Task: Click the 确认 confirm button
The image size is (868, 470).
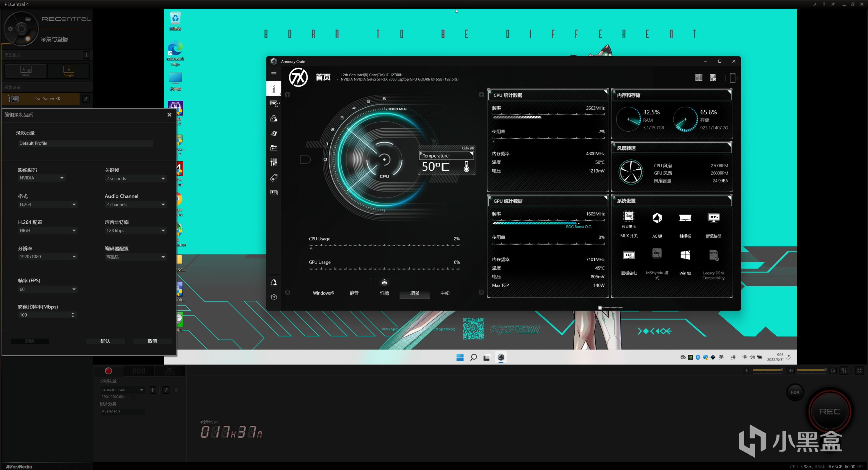Action: coord(105,341)
